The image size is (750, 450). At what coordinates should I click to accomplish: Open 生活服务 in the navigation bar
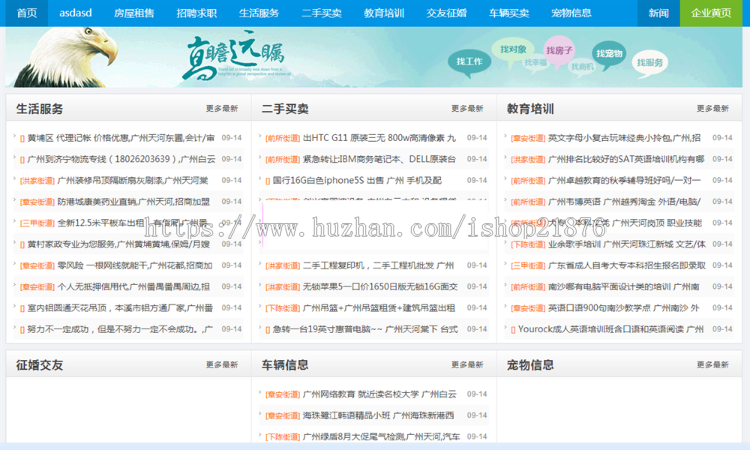[x=259, y=13]
